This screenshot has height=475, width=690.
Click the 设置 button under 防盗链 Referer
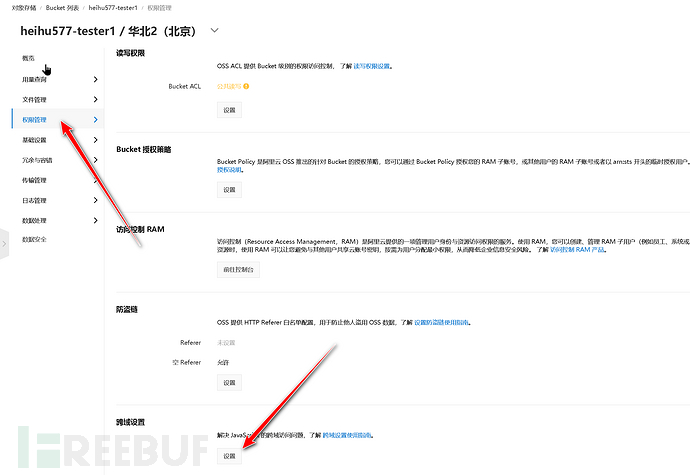pos(229,383)
